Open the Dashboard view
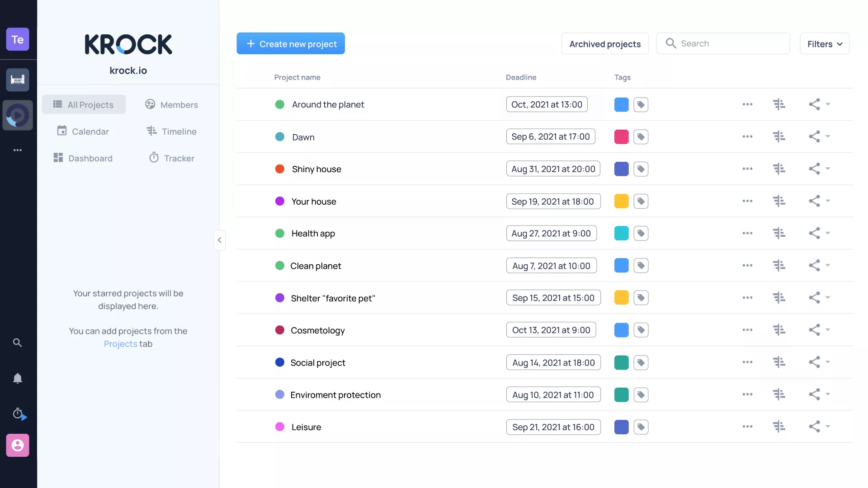Viewport: 868px width, 488px height. (83, 158)
